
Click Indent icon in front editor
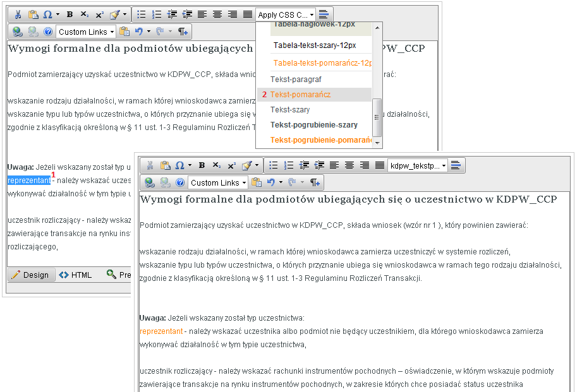pyautogui.click(x=319, y=165)
